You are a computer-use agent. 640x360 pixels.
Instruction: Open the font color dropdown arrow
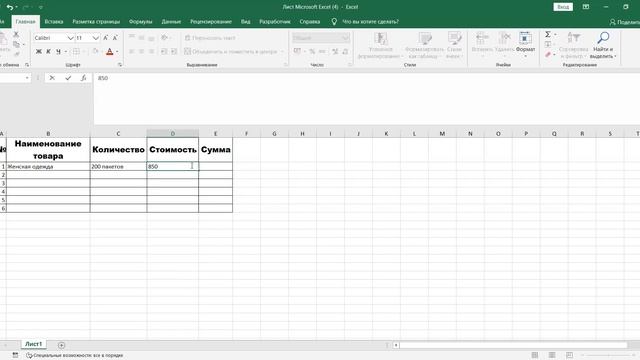117,52
